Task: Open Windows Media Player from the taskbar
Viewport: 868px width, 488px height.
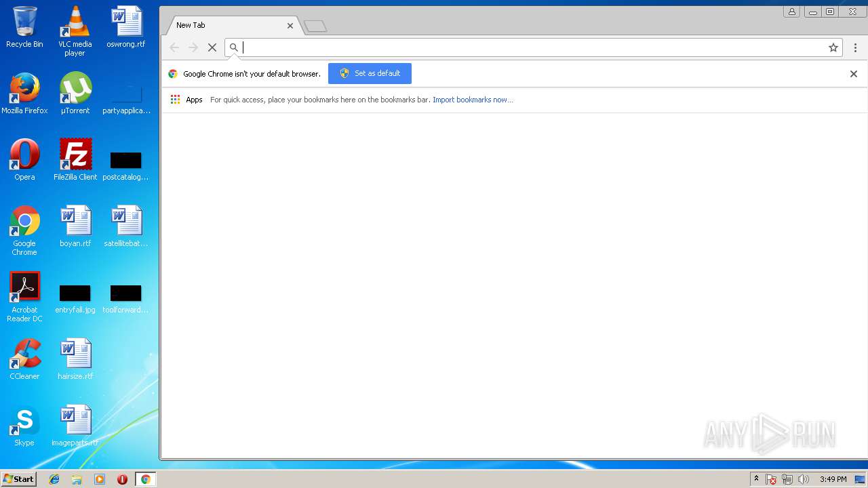Action: pyautogui.click(x=100, y=479)
